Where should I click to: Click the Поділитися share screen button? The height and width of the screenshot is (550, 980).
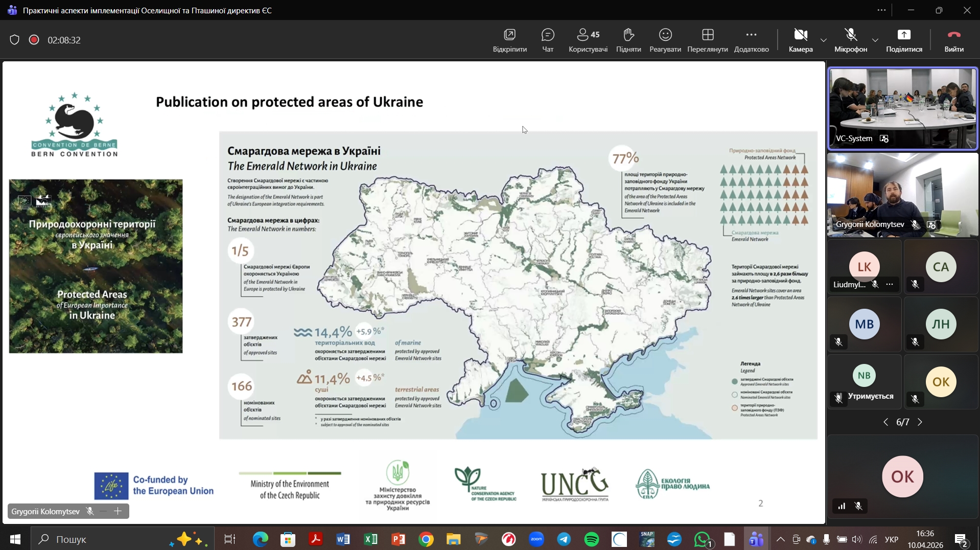pyautogui.click(x=904, y=40)
